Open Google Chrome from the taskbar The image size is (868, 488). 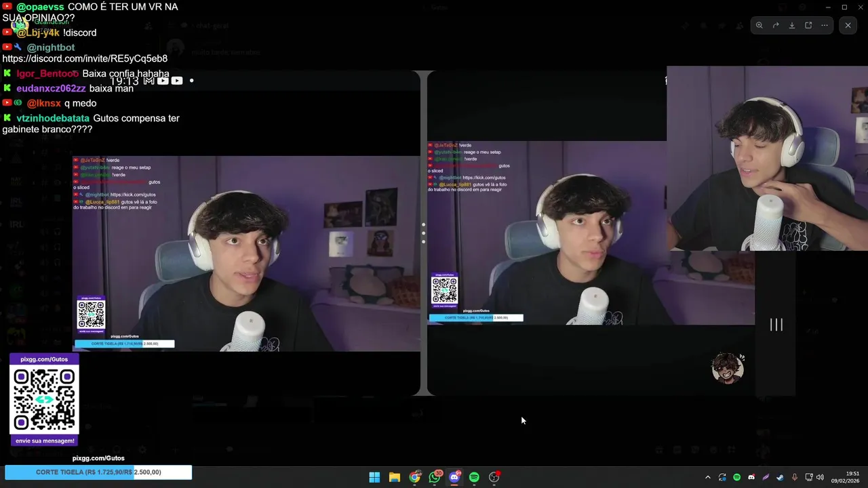[414, 477]
